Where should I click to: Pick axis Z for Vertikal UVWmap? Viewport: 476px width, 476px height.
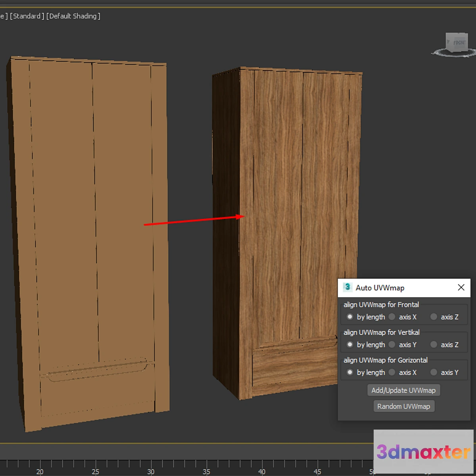point(434,345)
